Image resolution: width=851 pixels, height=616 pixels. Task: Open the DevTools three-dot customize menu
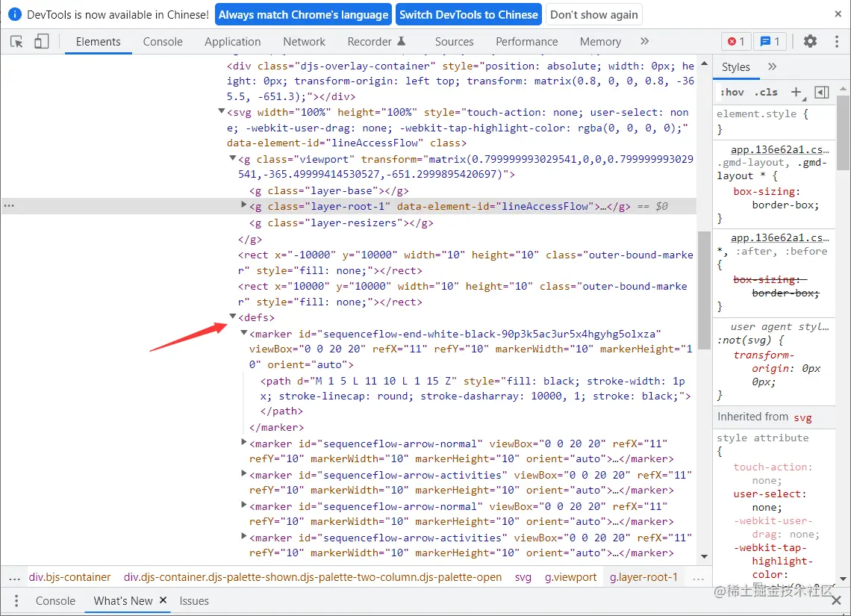click(836, 41)
